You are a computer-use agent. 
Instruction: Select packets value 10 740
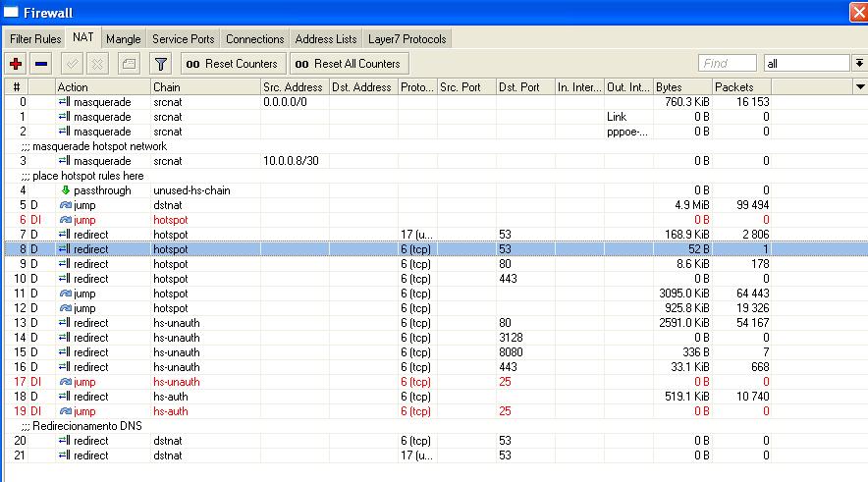coord(752,397)
